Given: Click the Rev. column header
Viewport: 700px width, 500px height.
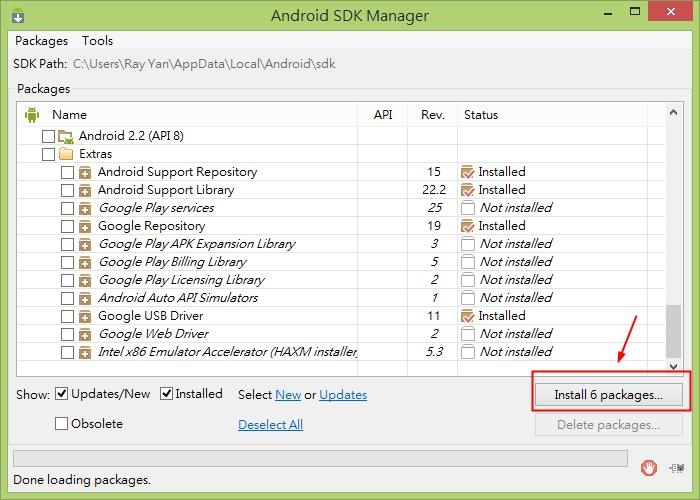Looking at the screenshot, I should click(433, 115).
